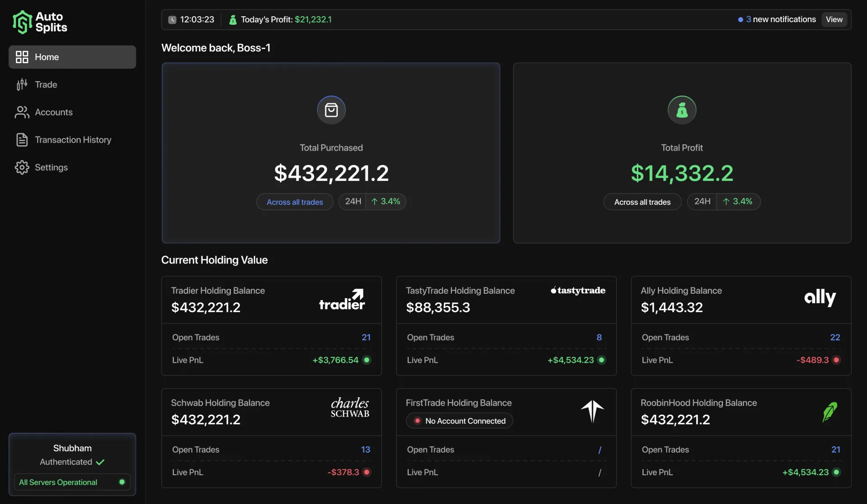Click All Servers Operational status
Screen dimensions: 867x504
[72, 482]
